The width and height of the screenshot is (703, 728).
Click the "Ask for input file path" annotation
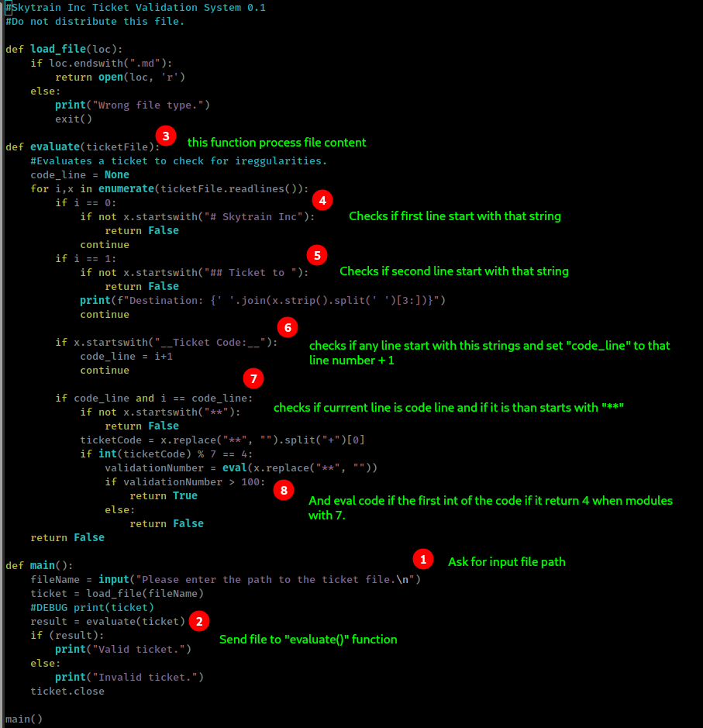coord(506,561)
